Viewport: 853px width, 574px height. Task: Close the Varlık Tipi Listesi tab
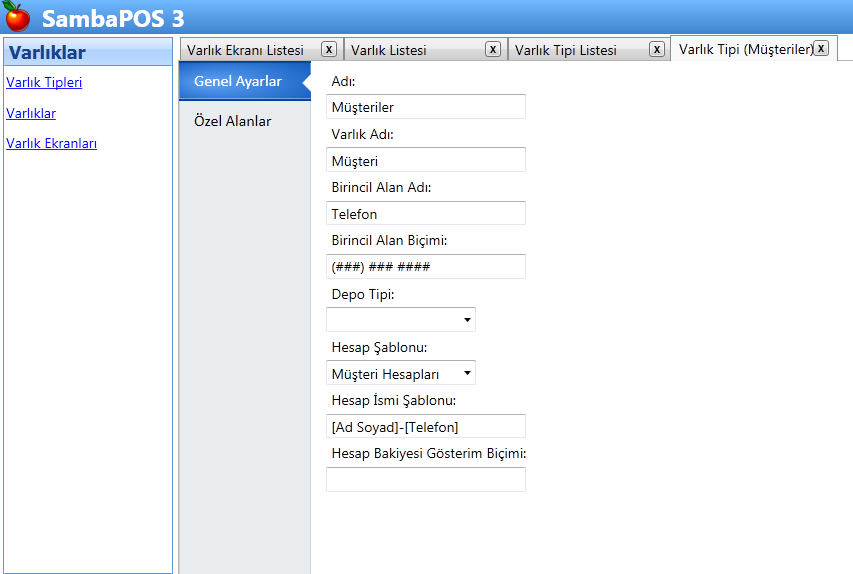tap(656, 49)
